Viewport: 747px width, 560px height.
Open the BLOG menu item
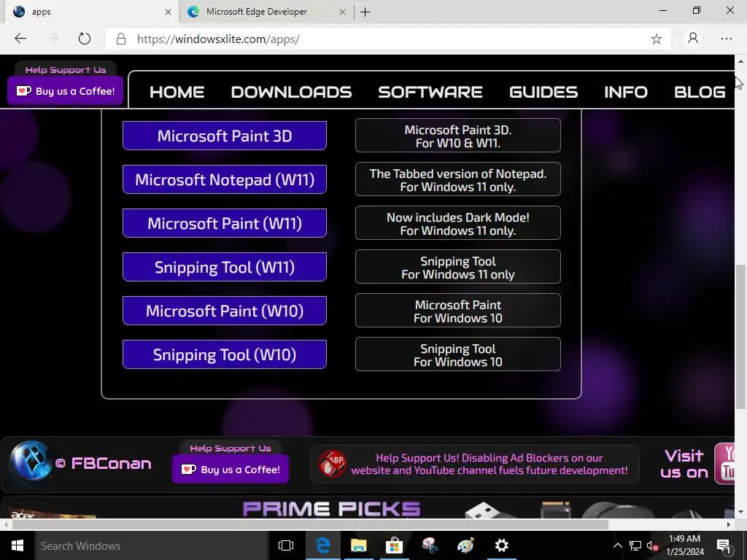700,92
